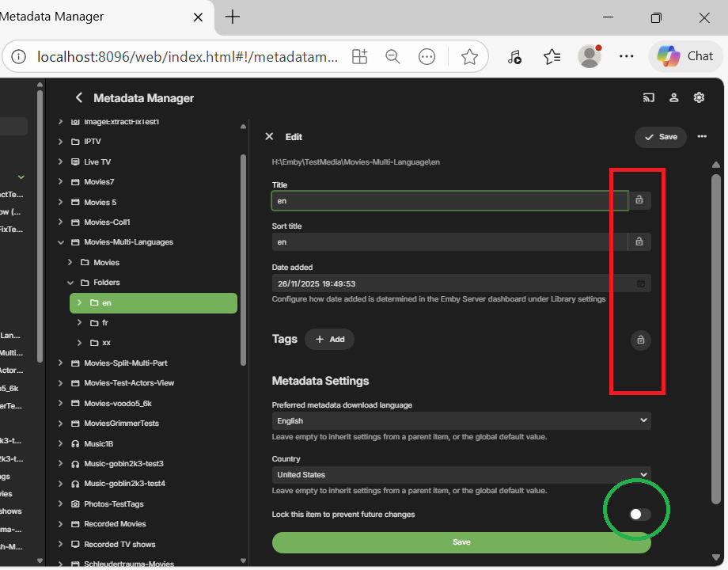Image resolution: width=728 pixels, height=570 pixels.
Task: Click browser favorites star icon
Action: 469,56
